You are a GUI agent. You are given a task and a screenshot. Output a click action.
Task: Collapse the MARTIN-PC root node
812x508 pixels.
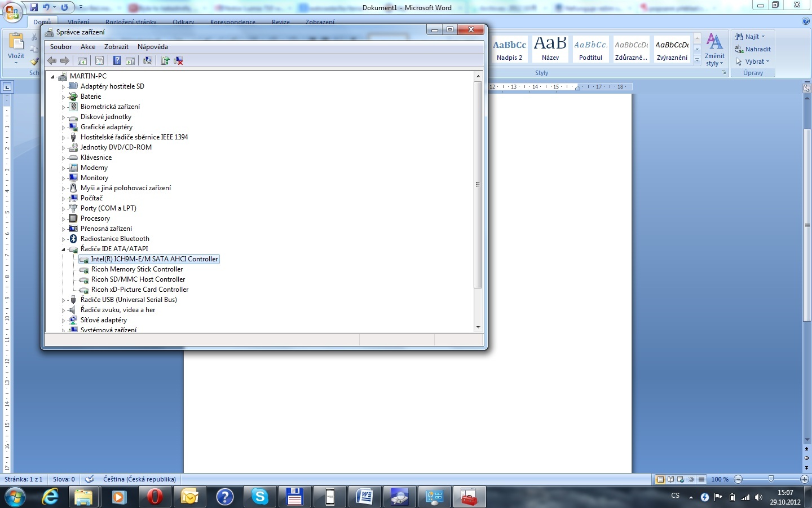(53, 76)
